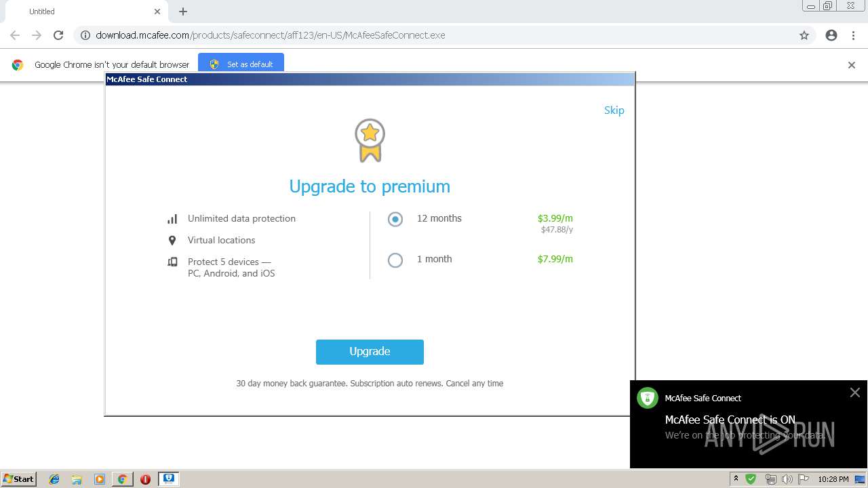Click the McAfee shield icon in notification
The image size is (868, 488).
(x=648, y=398)
